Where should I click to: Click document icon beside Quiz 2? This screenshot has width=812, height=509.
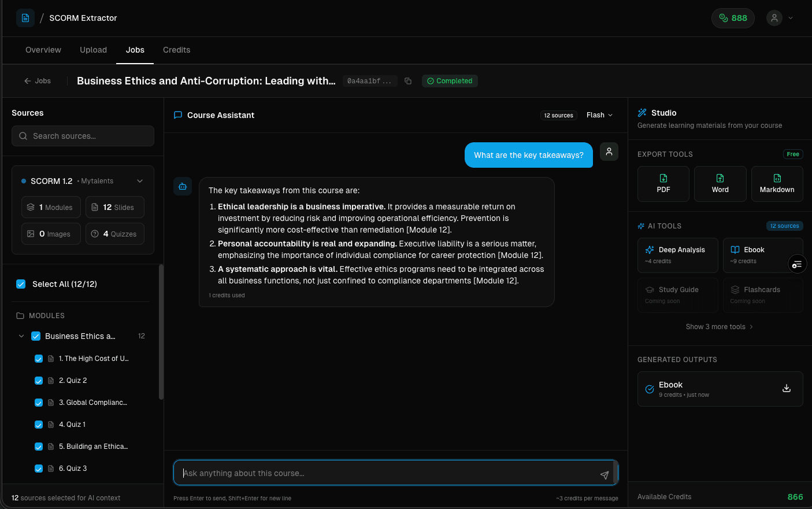click(51, 381)
